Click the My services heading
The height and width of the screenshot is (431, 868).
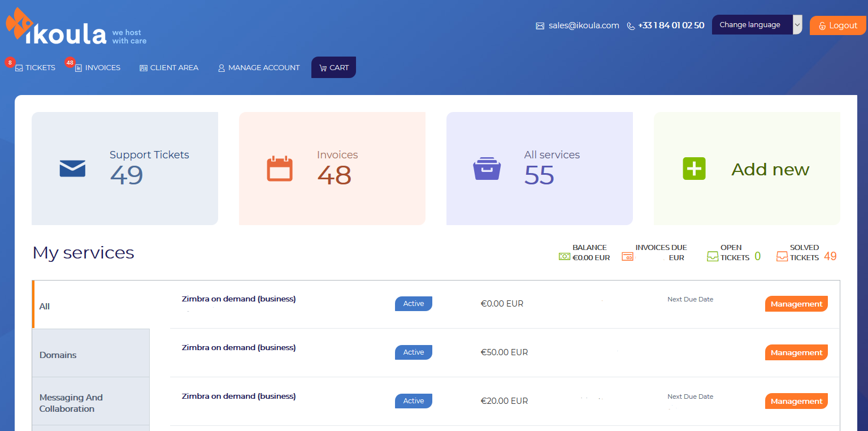point(83,252)
